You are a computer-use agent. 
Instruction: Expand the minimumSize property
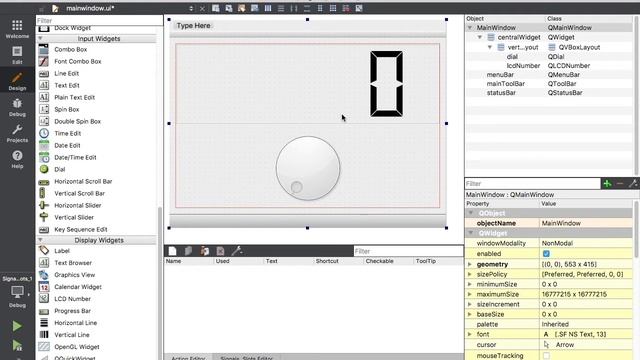coord(470,284)
